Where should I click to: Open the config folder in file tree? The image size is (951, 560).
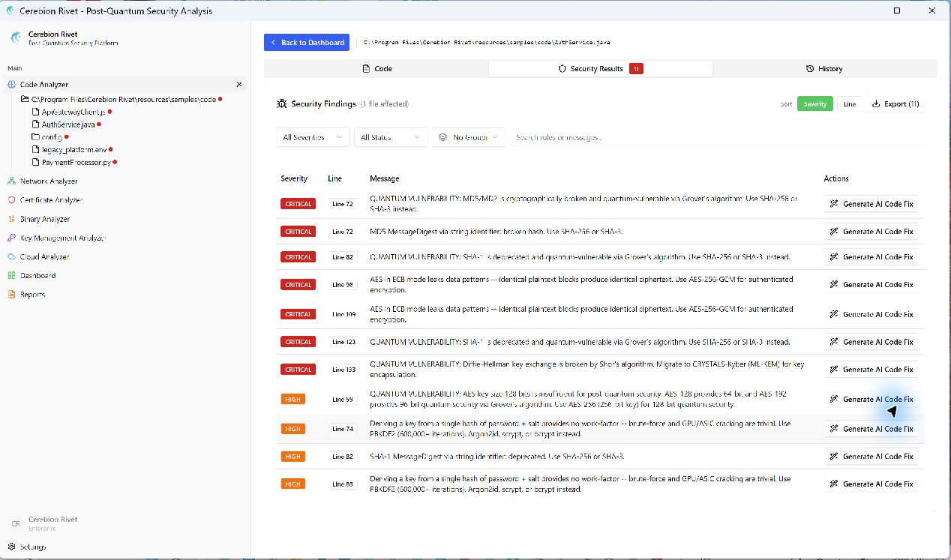(51, 137)
